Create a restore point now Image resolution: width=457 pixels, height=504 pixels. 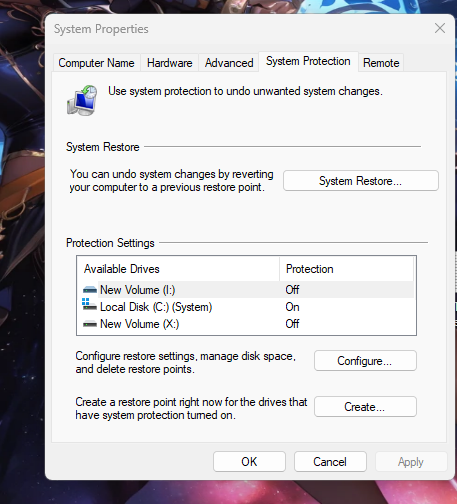coord(365,407)
